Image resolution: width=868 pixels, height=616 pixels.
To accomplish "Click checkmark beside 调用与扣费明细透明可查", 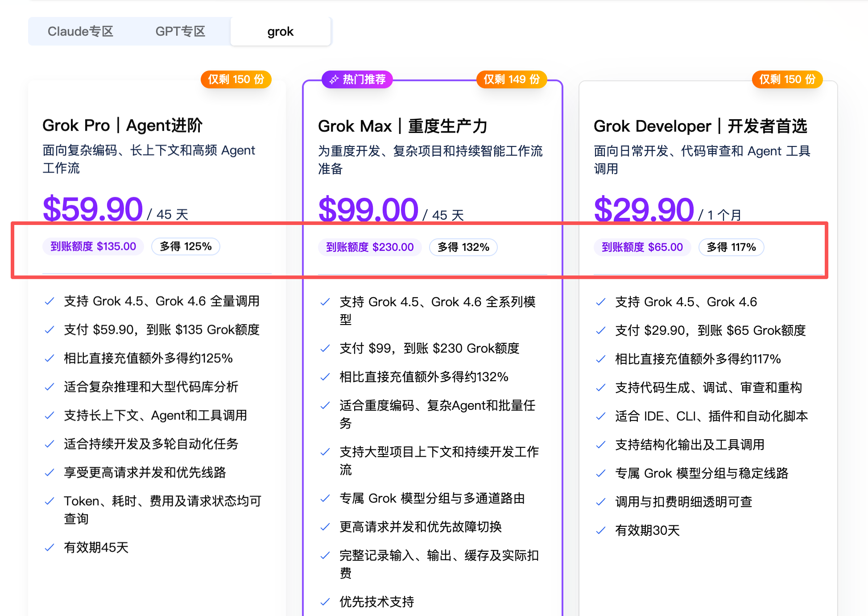I will [x=601, y=502].
